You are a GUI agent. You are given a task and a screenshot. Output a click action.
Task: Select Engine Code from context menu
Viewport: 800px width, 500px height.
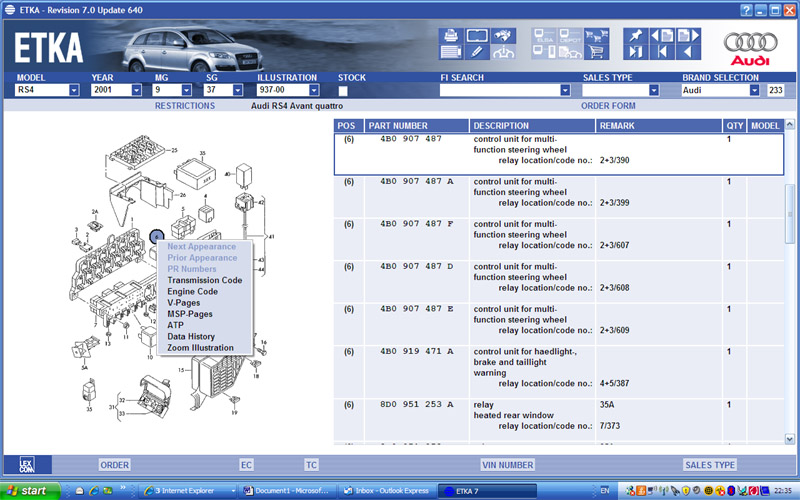pos(192,291)
